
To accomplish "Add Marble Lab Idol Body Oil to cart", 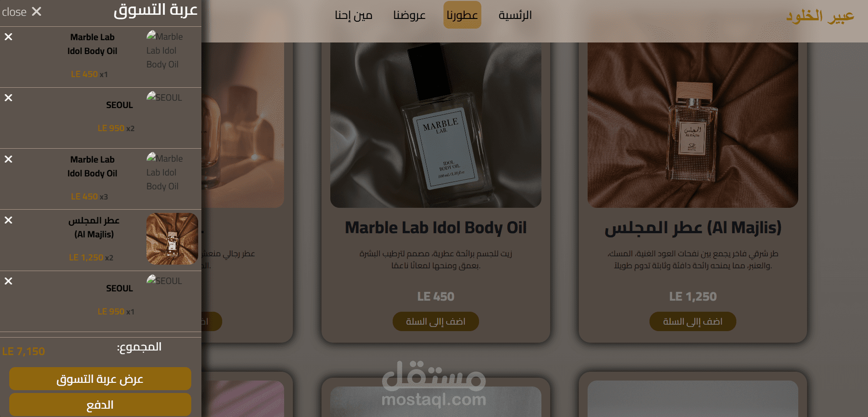I will pyautogui.click(x=436, y=321).
